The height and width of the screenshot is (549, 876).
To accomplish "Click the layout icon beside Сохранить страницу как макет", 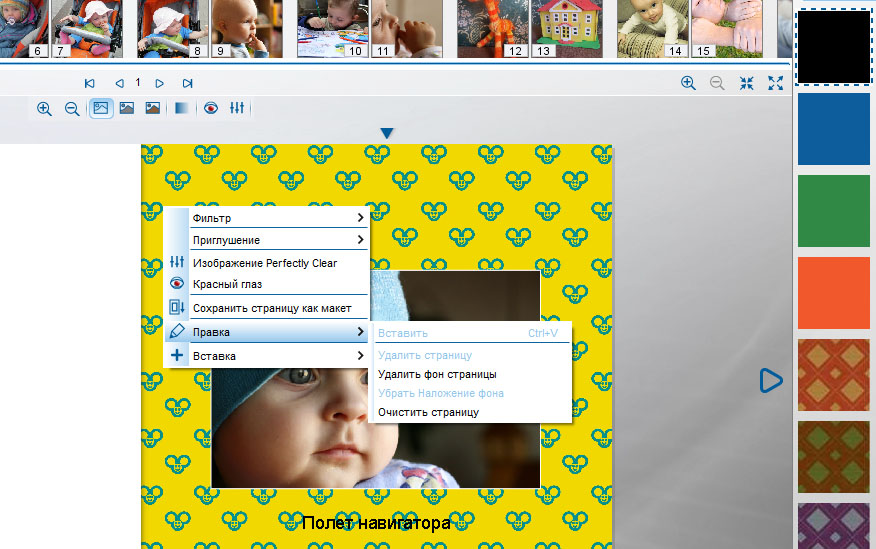I will click(x=177, y=307).
